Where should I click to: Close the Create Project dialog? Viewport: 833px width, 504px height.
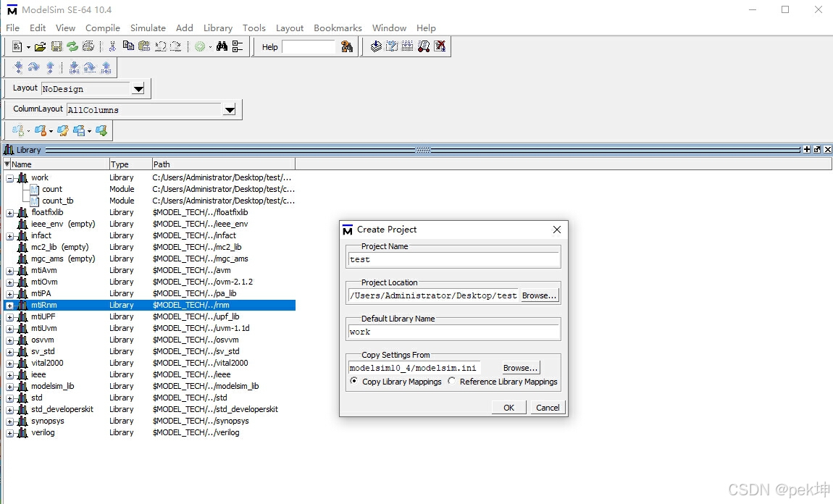[557, 230]
